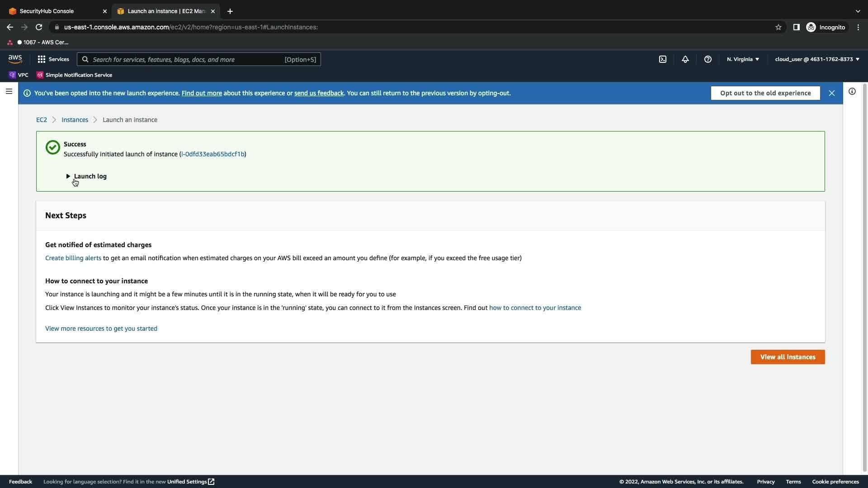Open info panel icon at right

tap(852, 91)
